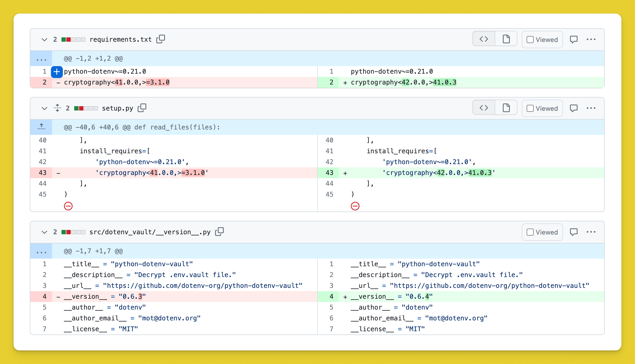635x364 pixels.
Task: Show source diff view for setup.py
Action: (484, 108)
